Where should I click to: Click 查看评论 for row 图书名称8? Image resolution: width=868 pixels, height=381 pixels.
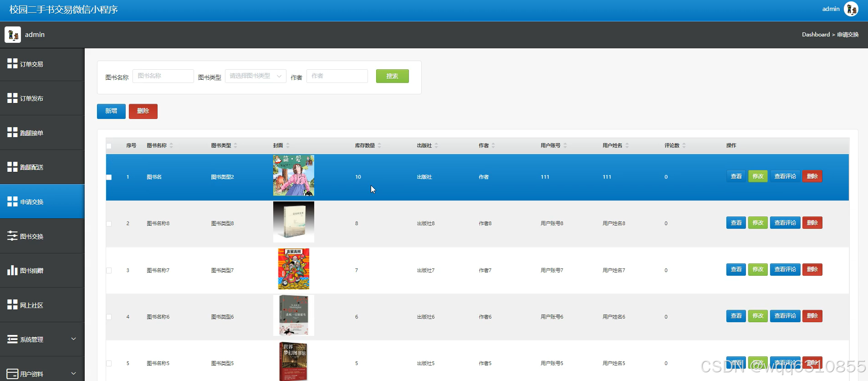(785, 223)
